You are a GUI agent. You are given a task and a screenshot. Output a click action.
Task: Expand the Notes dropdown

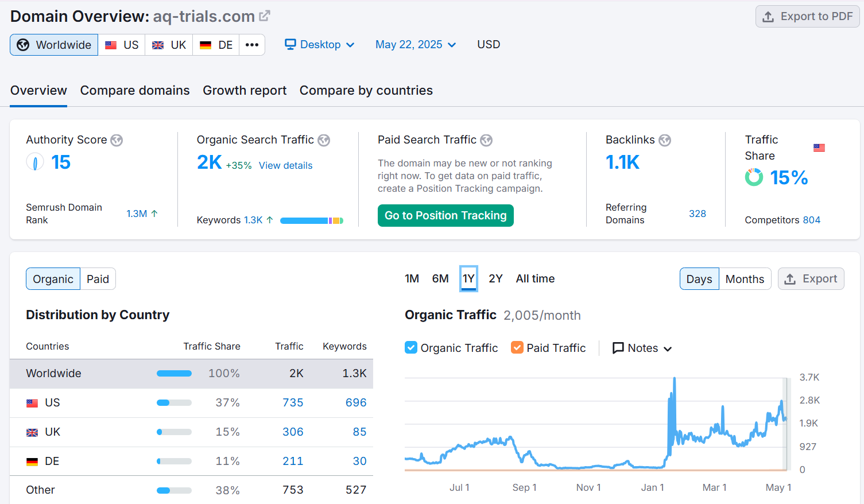[642, 348]
